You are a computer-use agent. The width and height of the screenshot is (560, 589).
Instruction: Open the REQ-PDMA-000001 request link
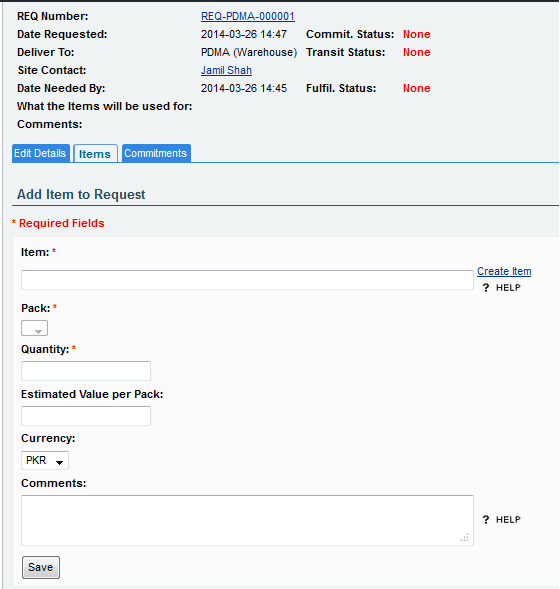248,16
